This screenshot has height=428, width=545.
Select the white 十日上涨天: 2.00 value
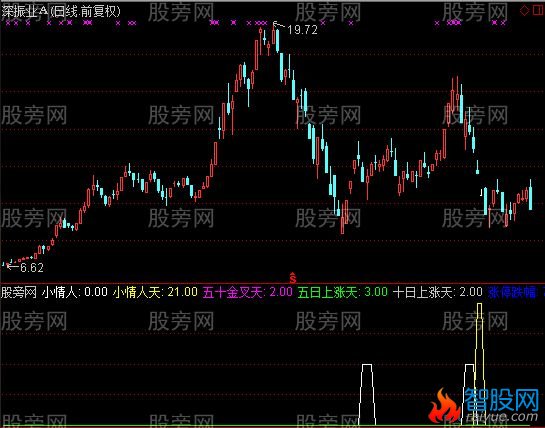tap(437, 292)
